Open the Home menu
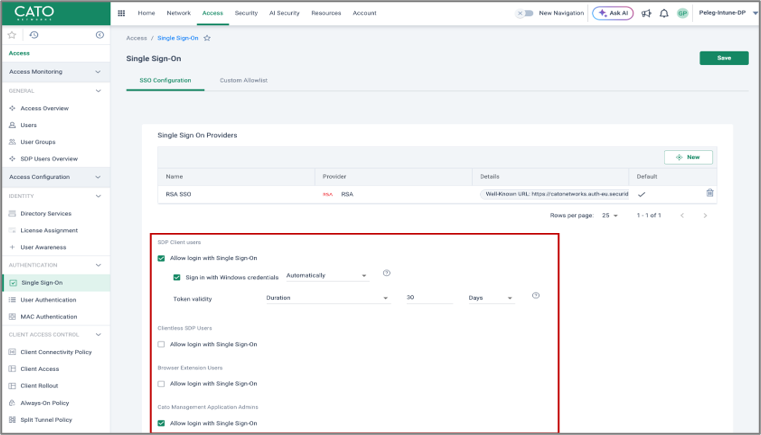 coord(146,13)
